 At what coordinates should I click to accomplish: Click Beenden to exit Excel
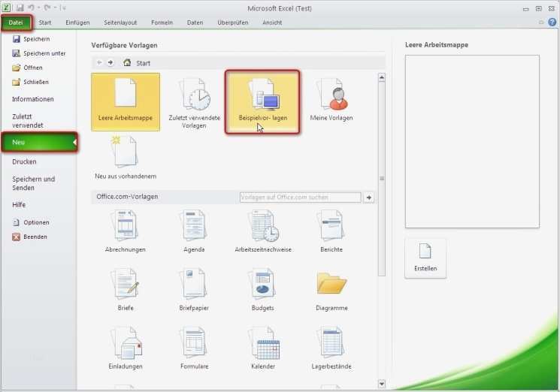click(x=30, y=237)
